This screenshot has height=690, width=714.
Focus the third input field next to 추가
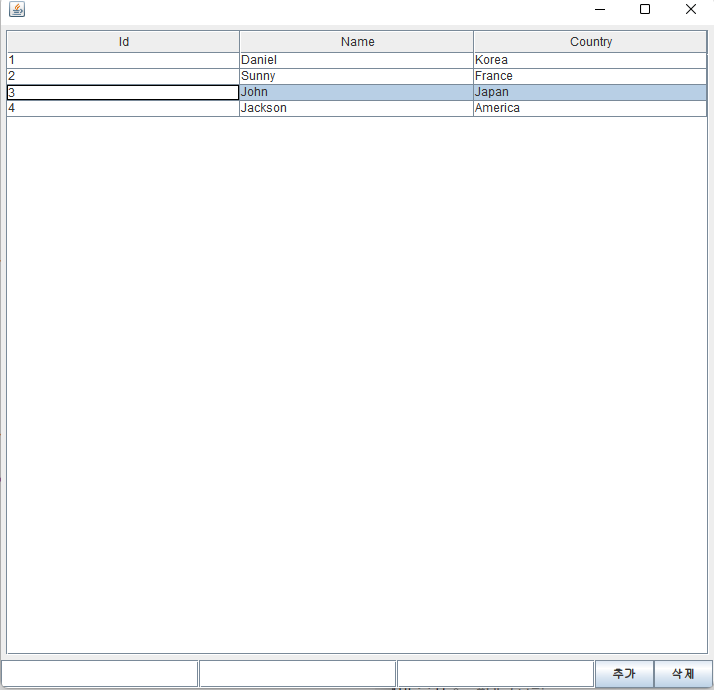(495, 673)
